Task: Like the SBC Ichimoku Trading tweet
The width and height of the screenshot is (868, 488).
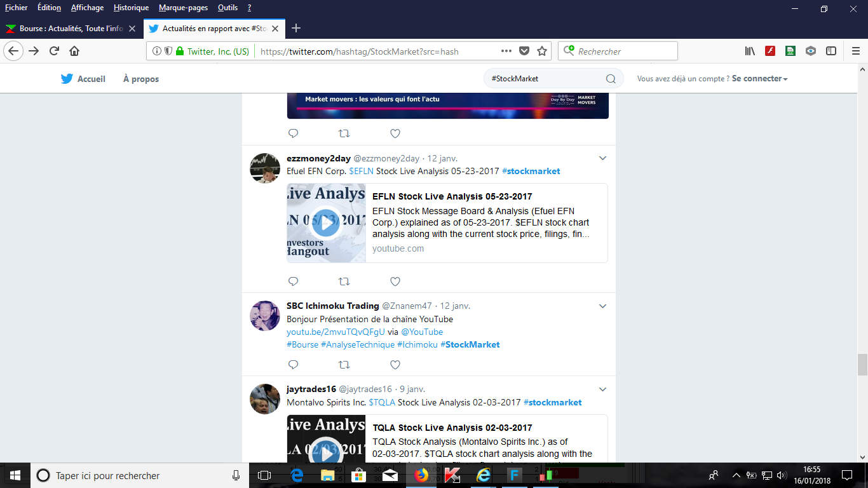Action: 395,365
